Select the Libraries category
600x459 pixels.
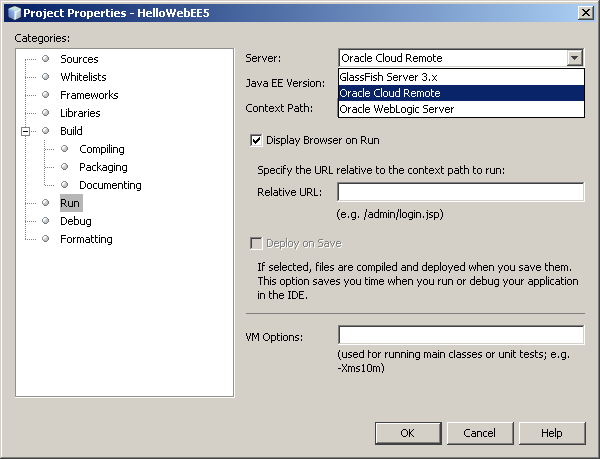tap(80, 113)
